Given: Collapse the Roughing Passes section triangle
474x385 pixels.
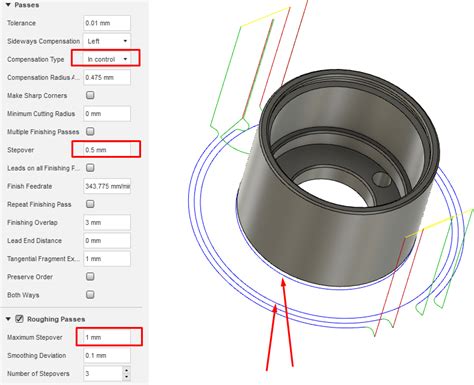Looking at the screenshot, I should click(x=8, y=319).
